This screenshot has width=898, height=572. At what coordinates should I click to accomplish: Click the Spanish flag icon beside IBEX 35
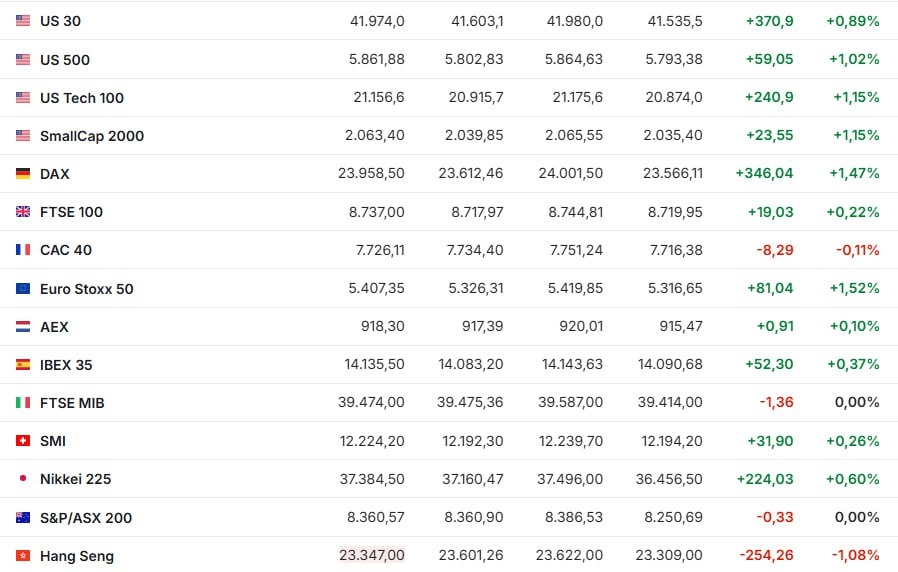[23, 365]
